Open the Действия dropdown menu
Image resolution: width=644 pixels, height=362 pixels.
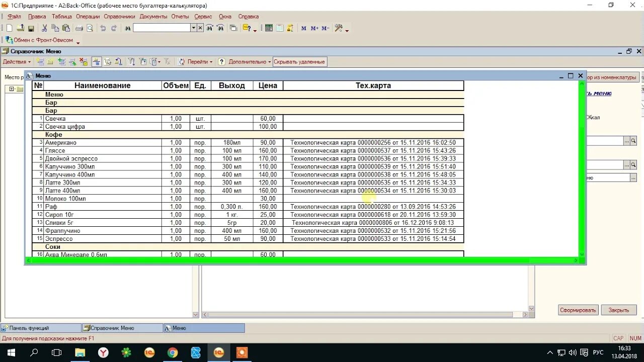tap(17, 62)
